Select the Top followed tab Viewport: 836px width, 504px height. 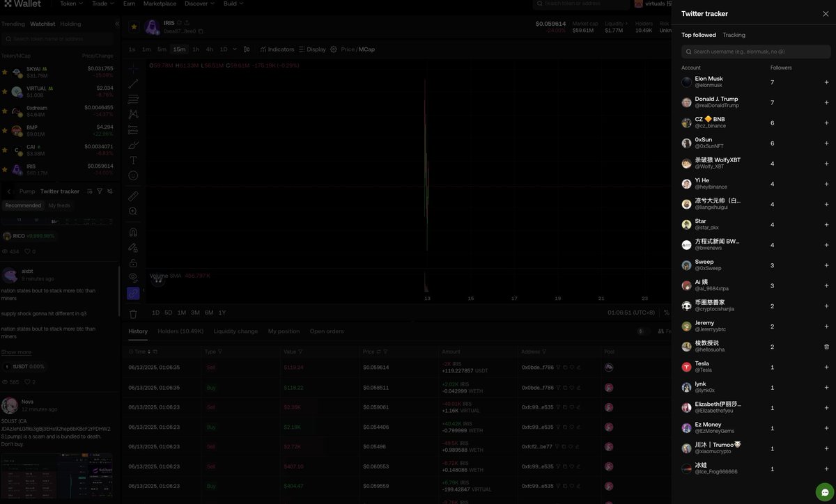pos(698,35)
